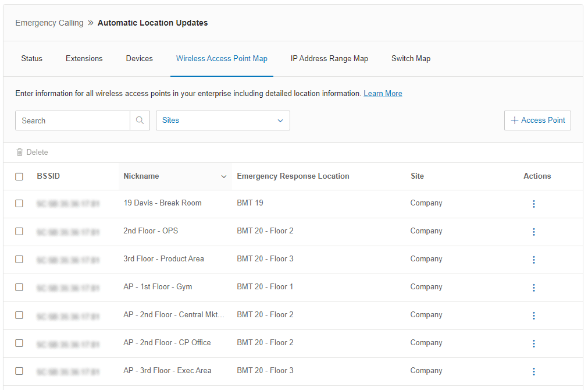Expand the Sites dropdown filter
The height and width of the screenshot is (390, 588).
point(223,120)
